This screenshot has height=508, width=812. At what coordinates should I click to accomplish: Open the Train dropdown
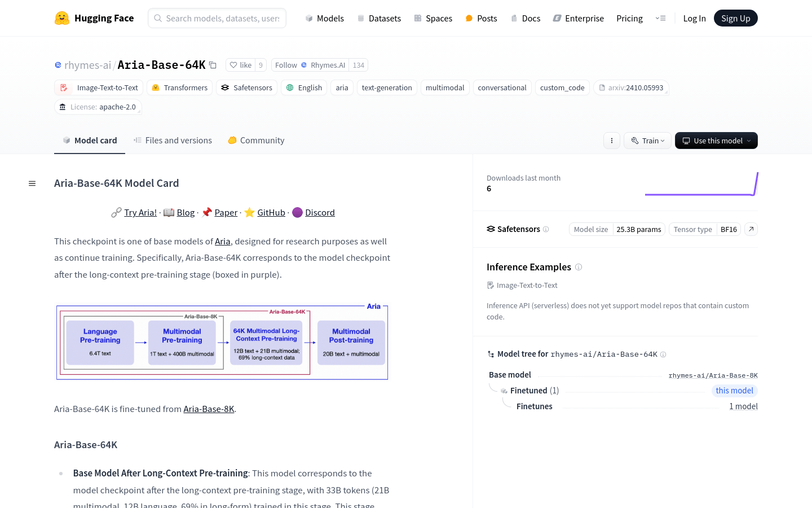(x=648, y=141)
